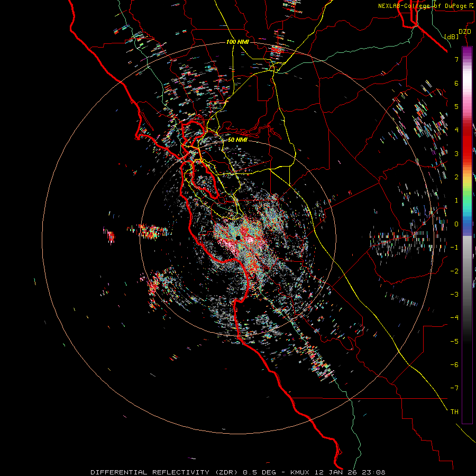Click the 1 value on the color scale
Screen dimensions: 476x476
click(x=456, y=200)
